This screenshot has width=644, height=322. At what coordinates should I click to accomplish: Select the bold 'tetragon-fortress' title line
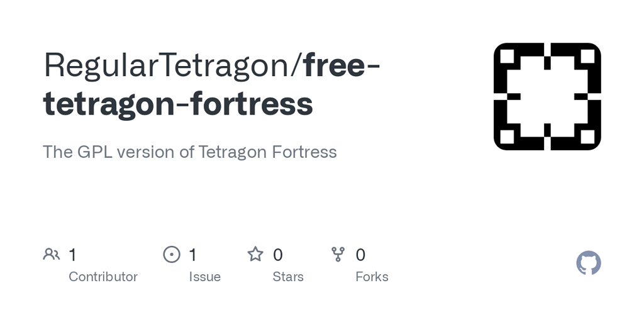click(x=178, y=104)
